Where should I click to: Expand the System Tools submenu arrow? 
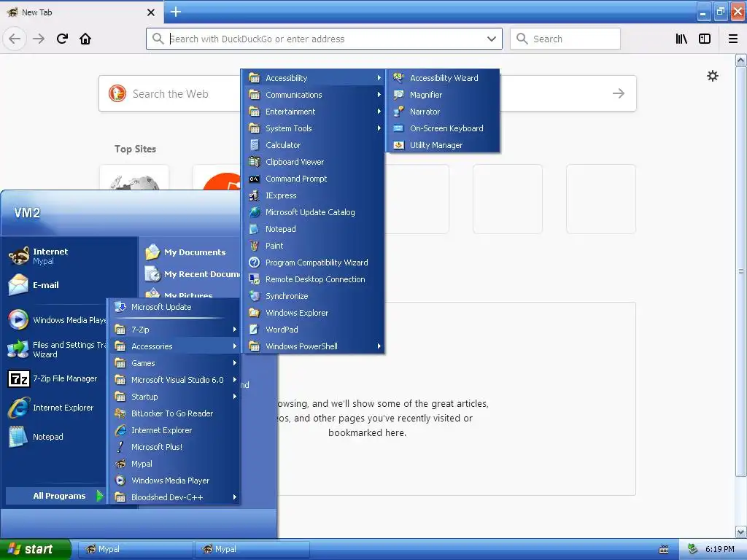point(379,128)
